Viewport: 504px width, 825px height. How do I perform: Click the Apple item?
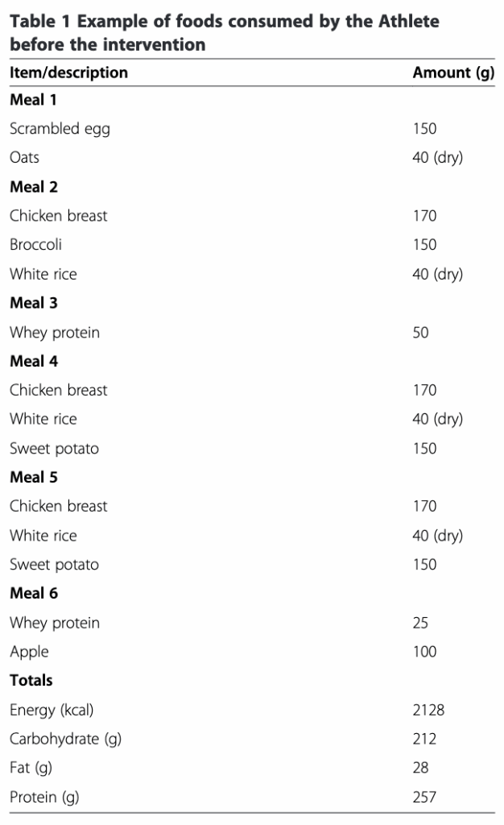(29, 652)
